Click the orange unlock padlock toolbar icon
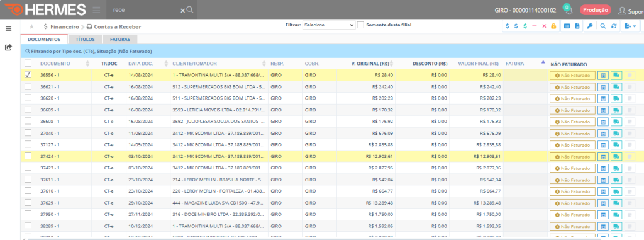 (553, 26)
